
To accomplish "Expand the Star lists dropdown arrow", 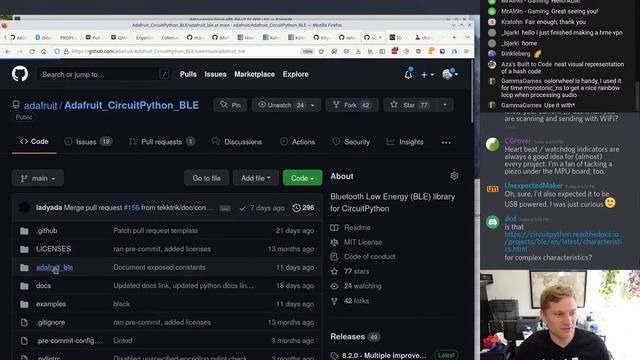I will [445, 105].
